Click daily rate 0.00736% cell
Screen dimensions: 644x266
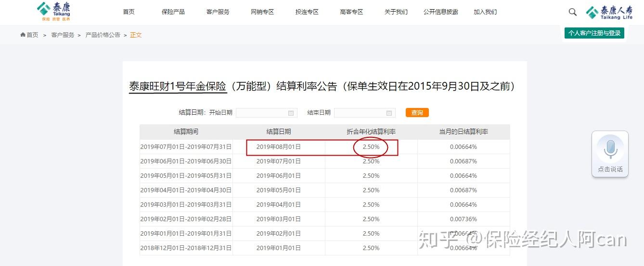coord(464,219)
